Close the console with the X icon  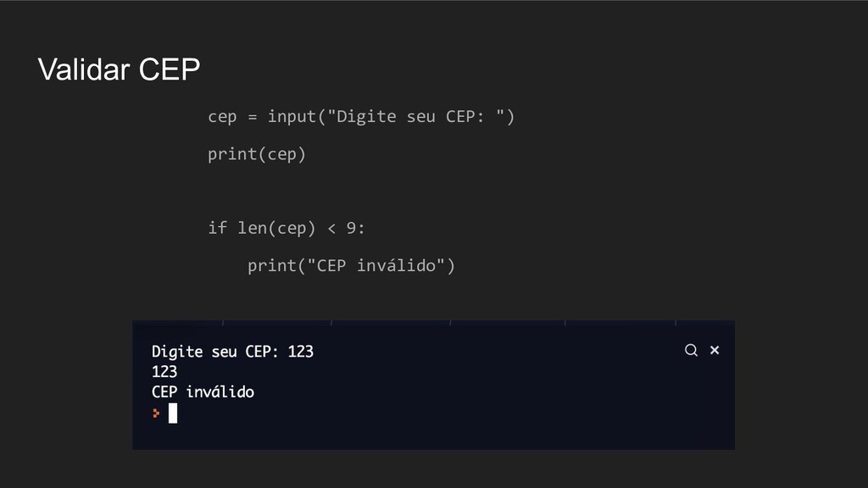click(715, 350)
